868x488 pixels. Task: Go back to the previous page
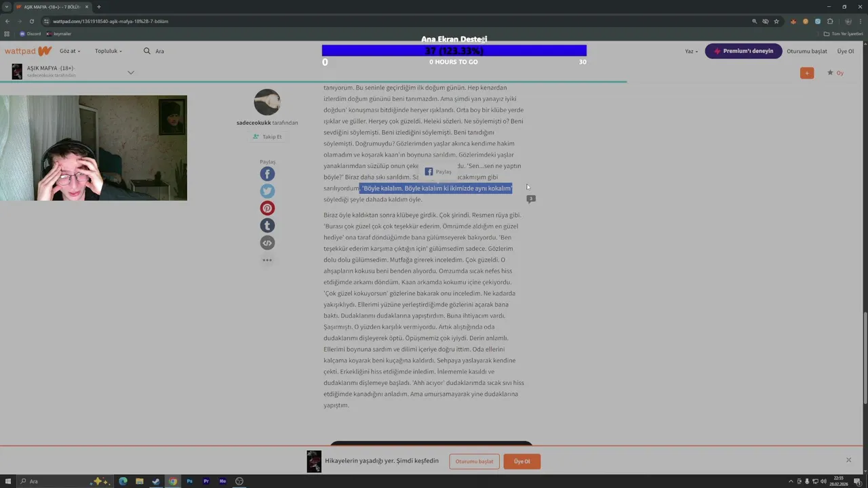(x=7, y=21)
